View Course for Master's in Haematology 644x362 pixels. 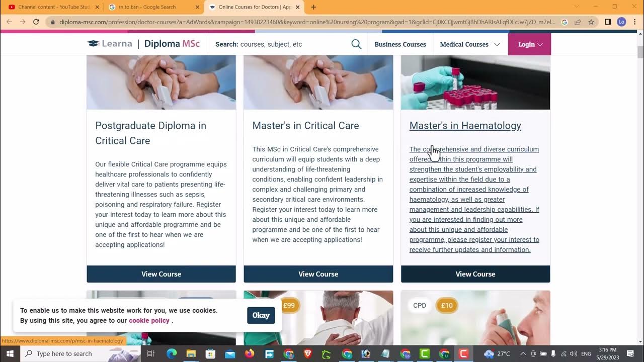click(475, 274)
